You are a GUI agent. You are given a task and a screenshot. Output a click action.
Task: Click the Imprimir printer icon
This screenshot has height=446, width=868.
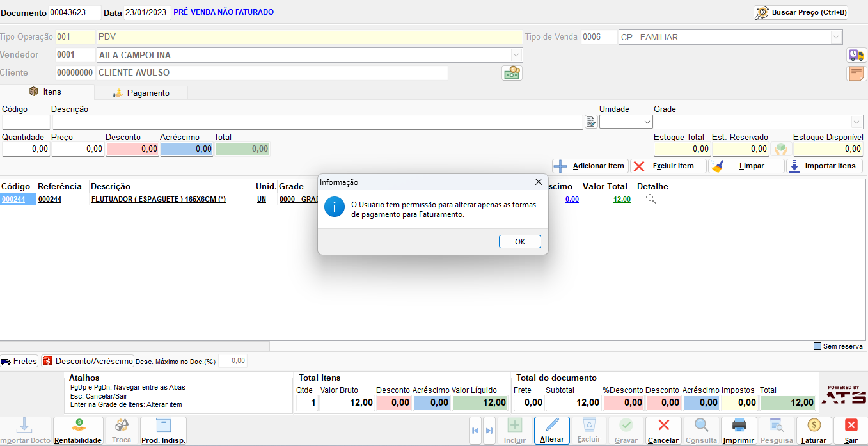coord(739,430)
